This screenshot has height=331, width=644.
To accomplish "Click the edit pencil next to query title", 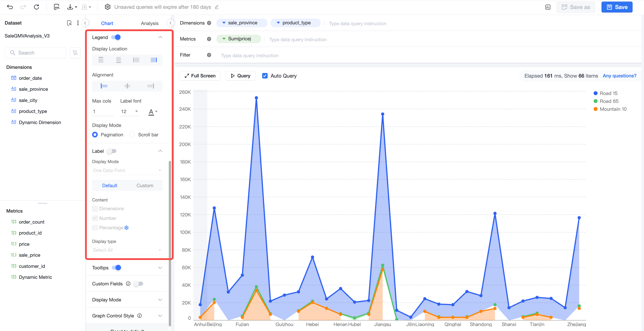I will click(217, 7).
